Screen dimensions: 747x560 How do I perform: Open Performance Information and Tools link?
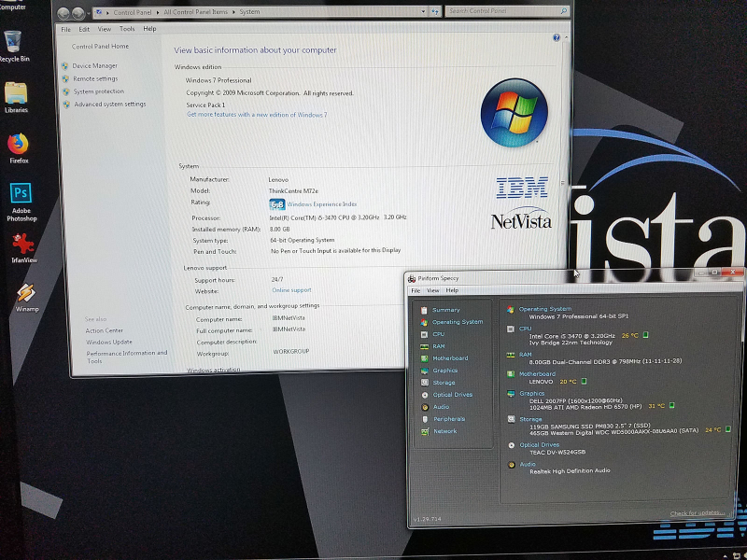(x=127, y=357)
